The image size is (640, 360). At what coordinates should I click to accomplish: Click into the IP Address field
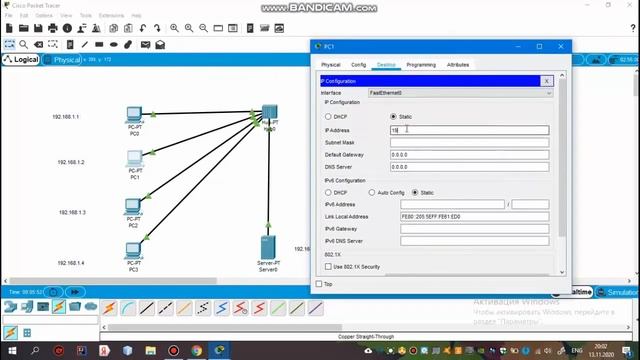point(469,130)
